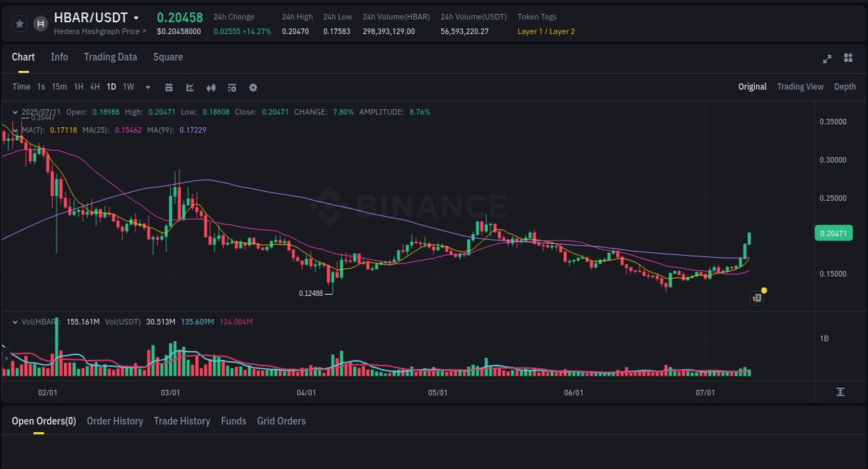Open the widgets layout icon

(x=848, y=58)
